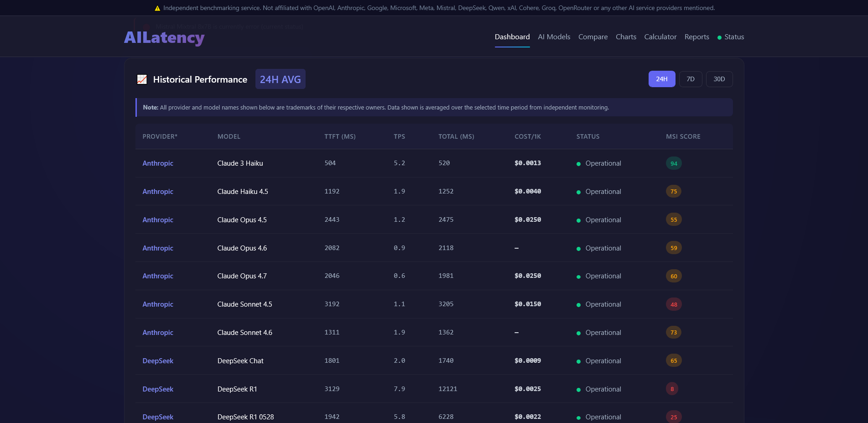Click the Operational status of DeepSeek Chat
This screenshot has height=423, width=868.
coord(599,361)
